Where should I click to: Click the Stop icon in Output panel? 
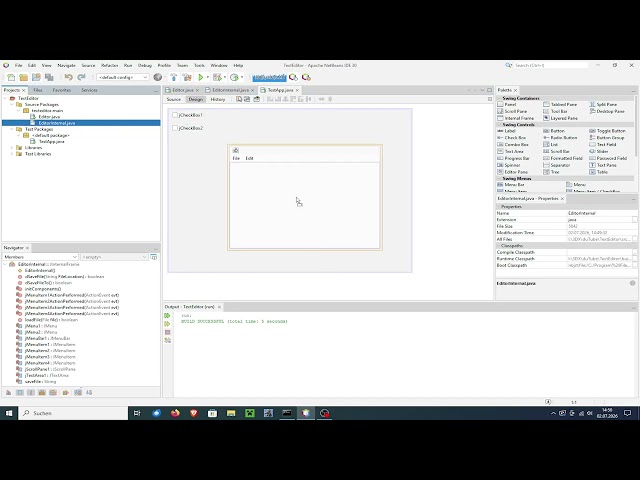point(167,332)
